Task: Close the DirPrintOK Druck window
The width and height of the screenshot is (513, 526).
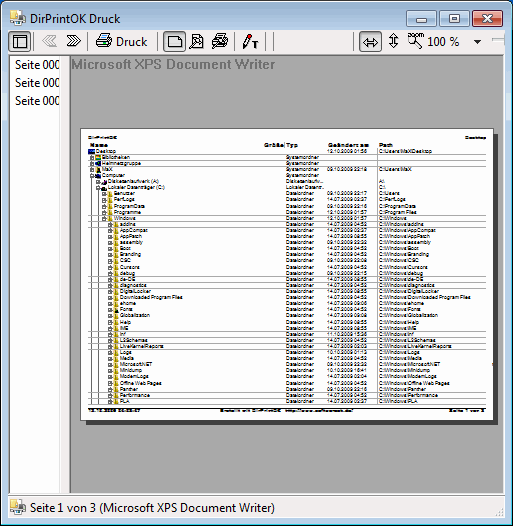Action: 487,18
